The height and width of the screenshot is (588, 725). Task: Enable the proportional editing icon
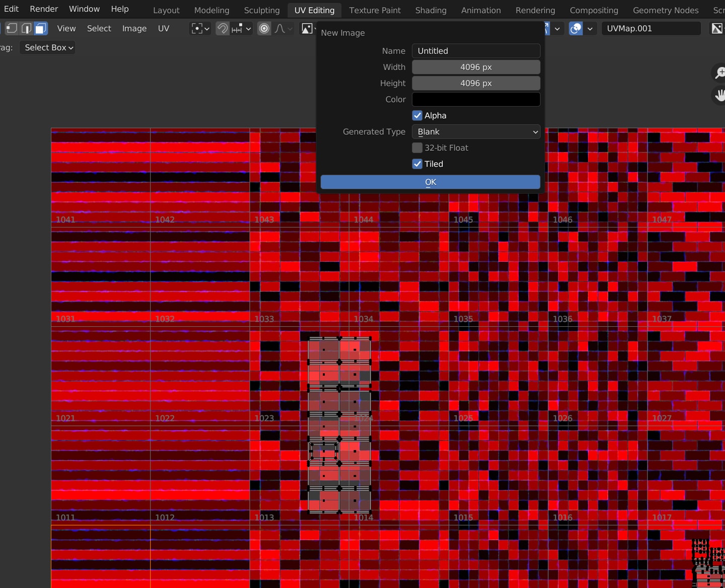[264, 29]
